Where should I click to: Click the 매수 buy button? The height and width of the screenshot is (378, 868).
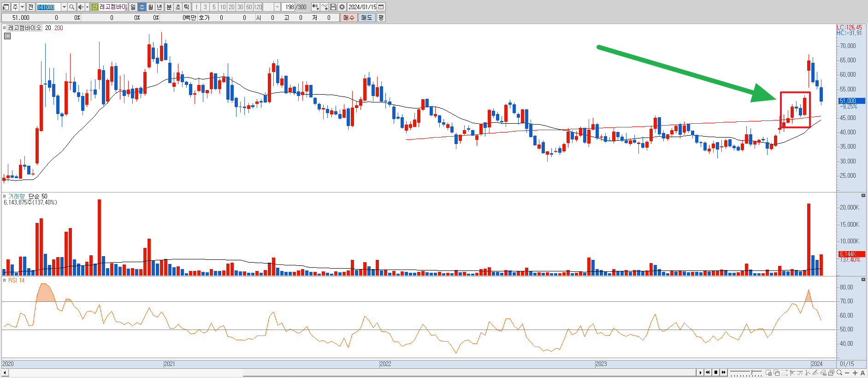click(x=349, y=18)
